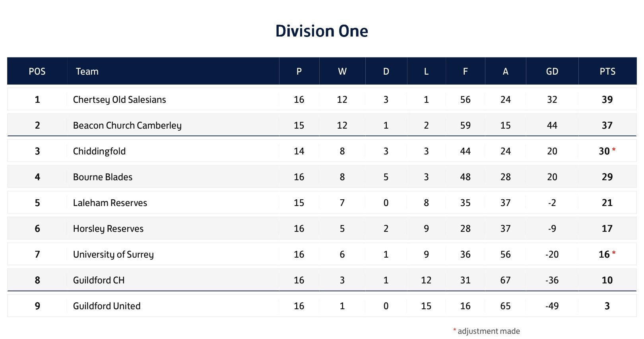Click the POS column header

coord(37,71)
